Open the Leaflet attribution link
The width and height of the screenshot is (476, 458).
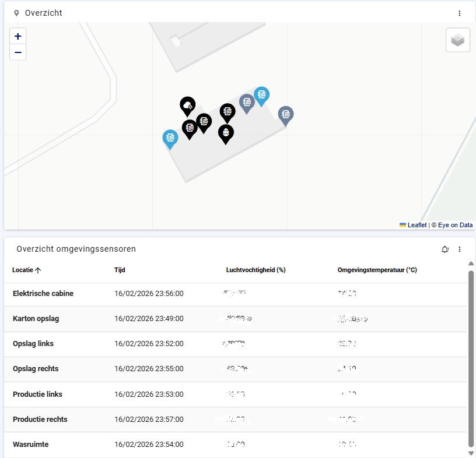coord(417,225)
